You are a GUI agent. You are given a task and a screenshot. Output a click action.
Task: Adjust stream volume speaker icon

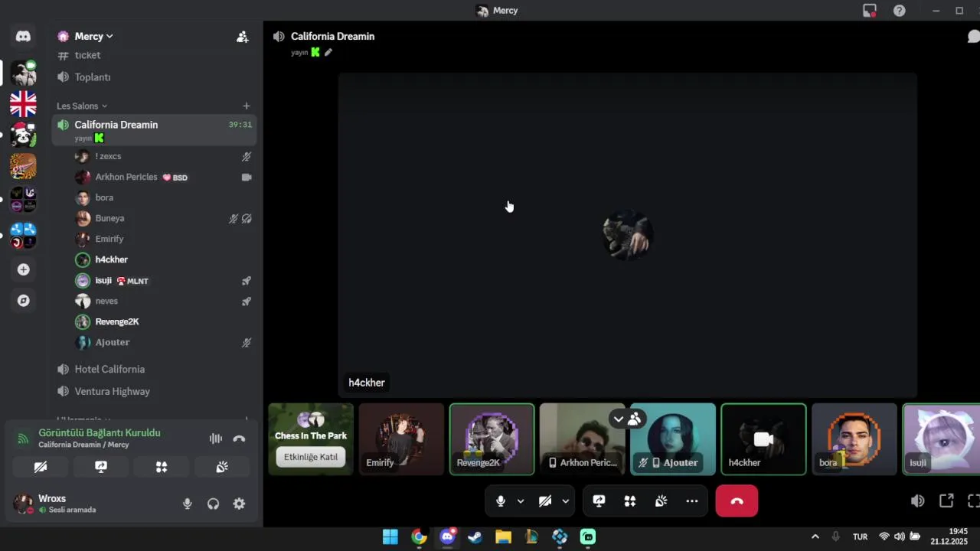click(917, 501)
